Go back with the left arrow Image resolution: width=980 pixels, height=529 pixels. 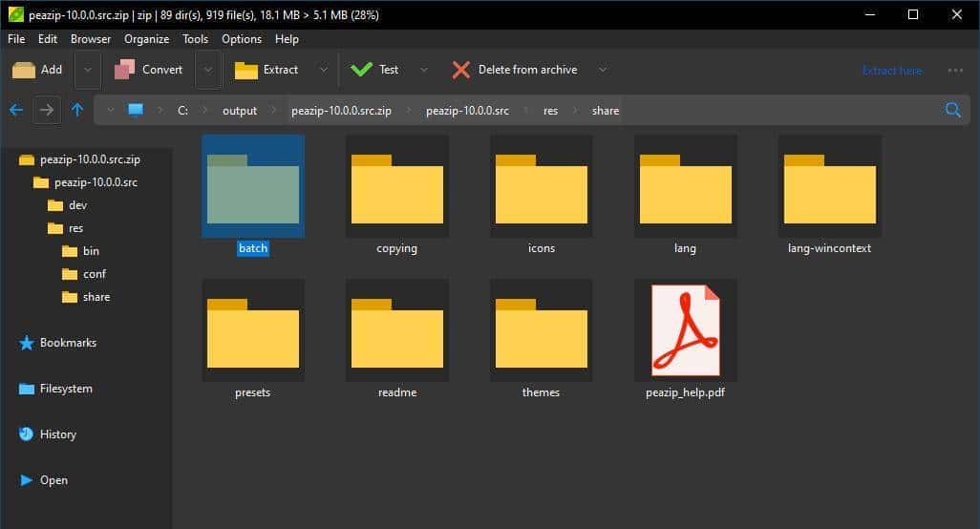click(x=16, y=110)
